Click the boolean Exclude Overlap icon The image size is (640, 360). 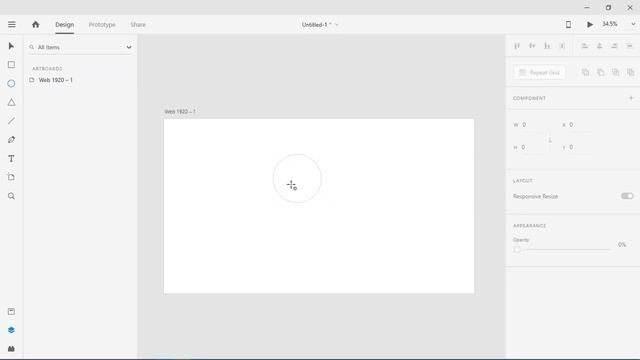[631, 73]
